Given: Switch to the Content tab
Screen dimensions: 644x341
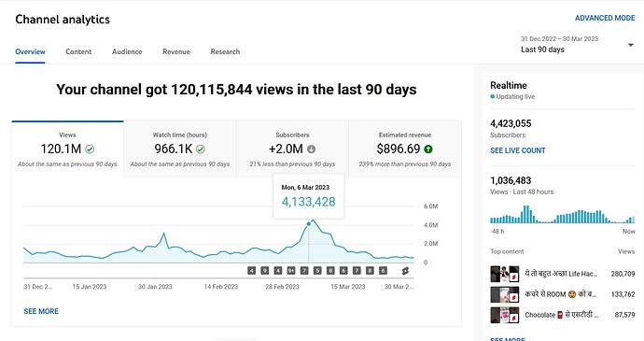Looking at the screenshot, I should [x=78, y=51].
